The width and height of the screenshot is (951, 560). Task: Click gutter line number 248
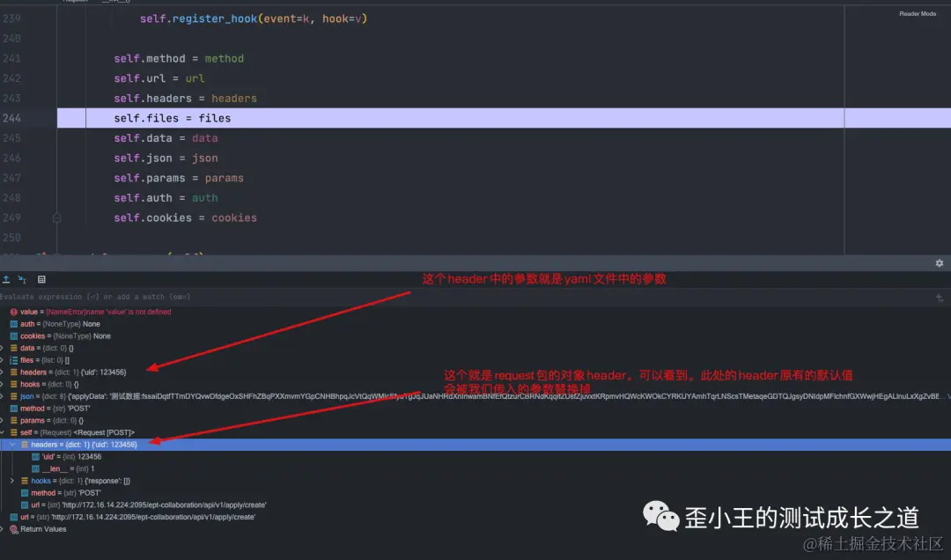(x=11, y=198)
